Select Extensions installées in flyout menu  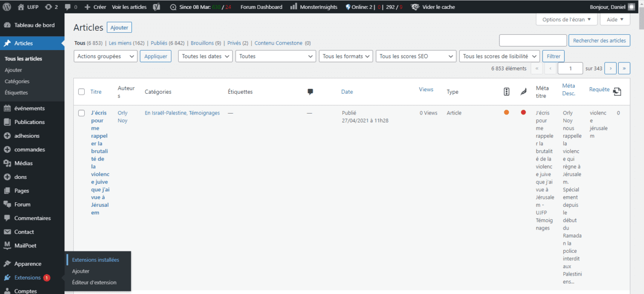[x=96, y=260]
